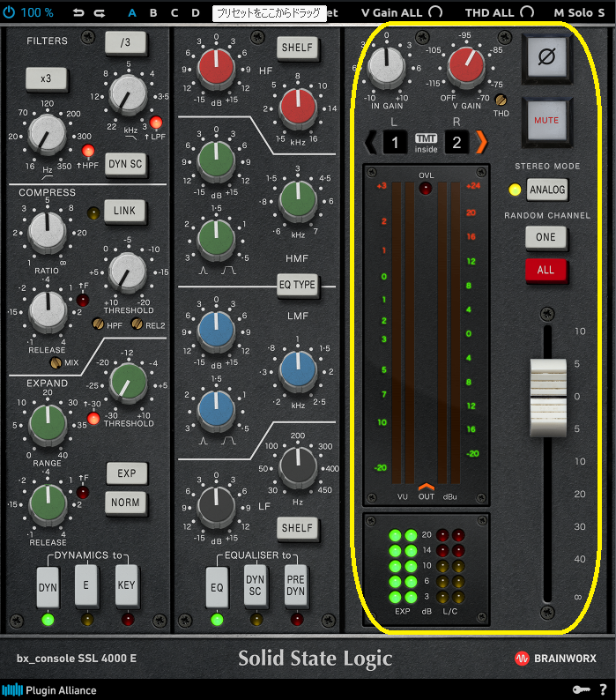Toggle the plugin power bypass icon
Screen dimensions: 616x700
pos(9,12)
